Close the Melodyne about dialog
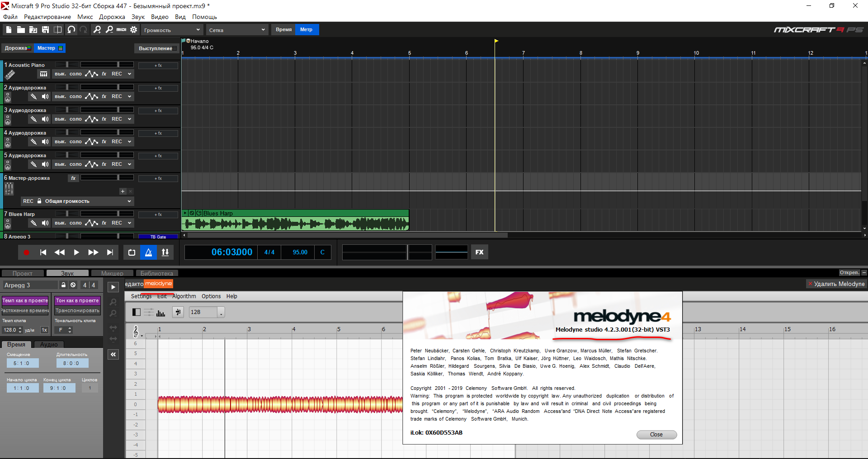The image size is (868, 459). click(x=656, y=435)
